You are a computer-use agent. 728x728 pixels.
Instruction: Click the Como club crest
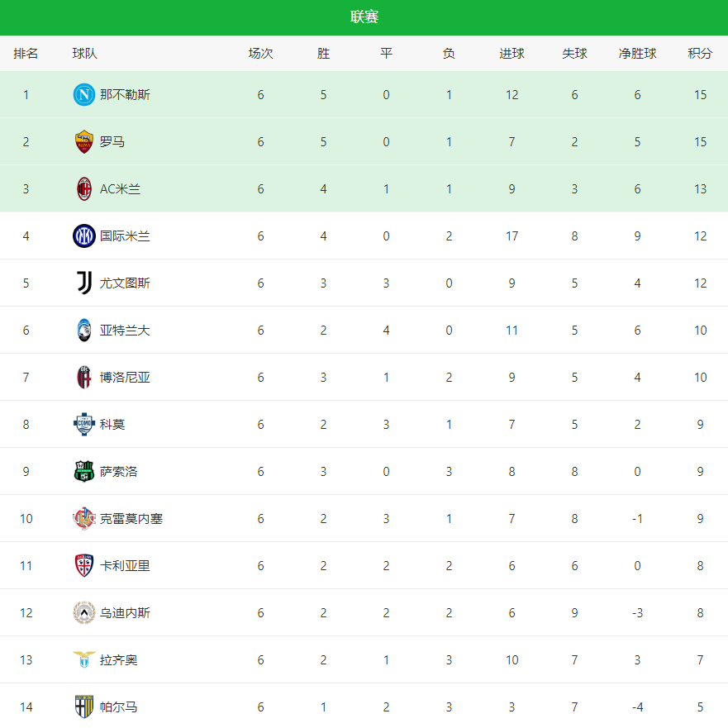click(84, 425)
